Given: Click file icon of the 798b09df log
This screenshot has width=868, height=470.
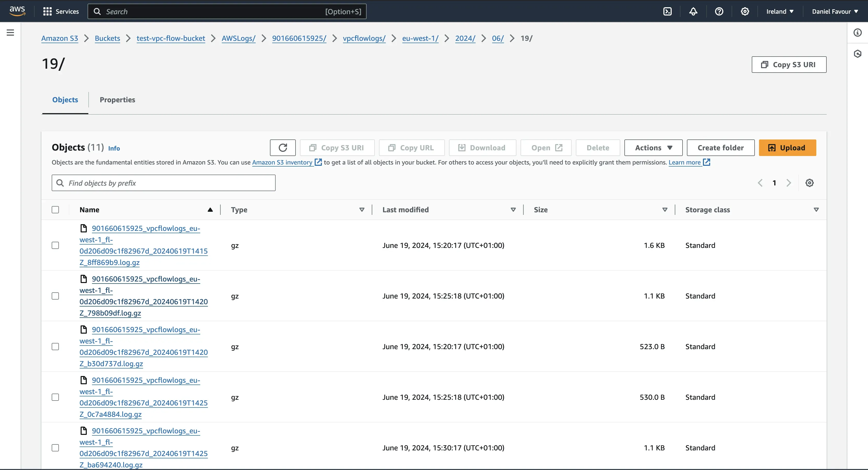Looking at the screenshot, I should 83,279.
